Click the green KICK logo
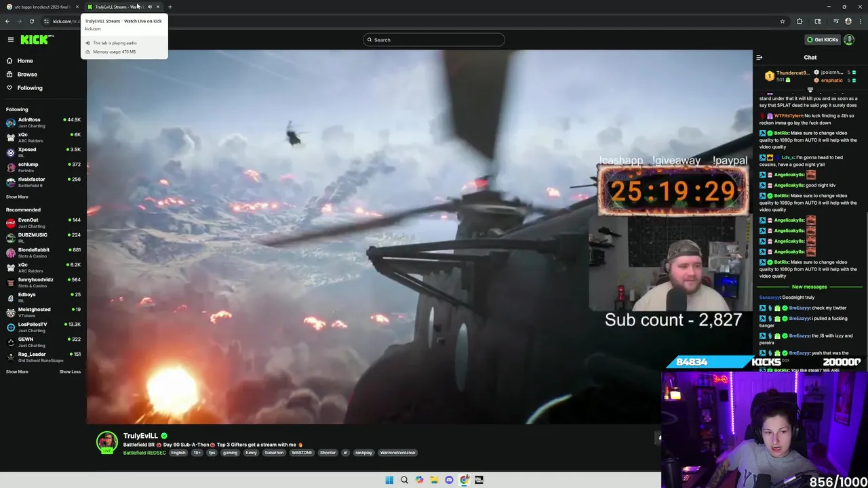The height and width of the screenshot is (488, 868). [x=36, y=40]
